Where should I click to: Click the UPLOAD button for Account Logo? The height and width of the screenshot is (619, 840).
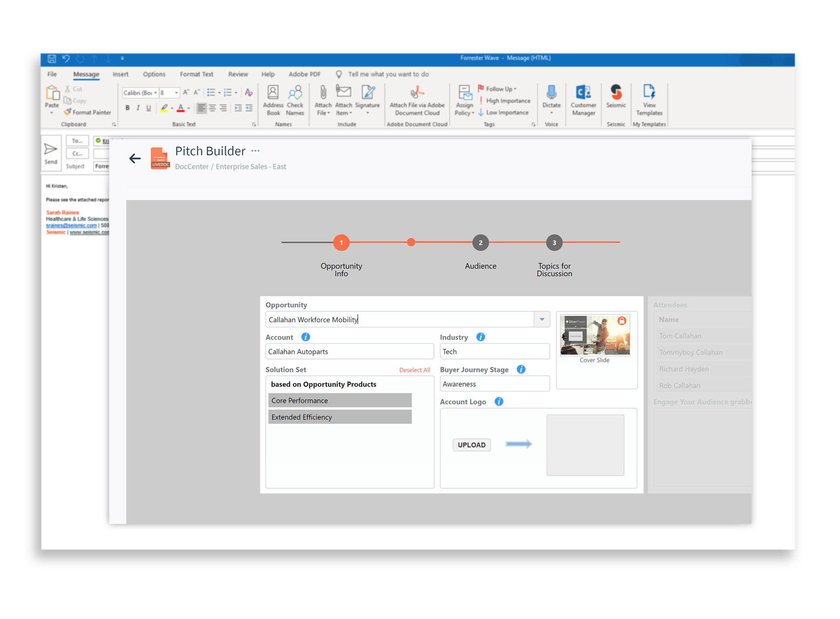pos(471,445)
